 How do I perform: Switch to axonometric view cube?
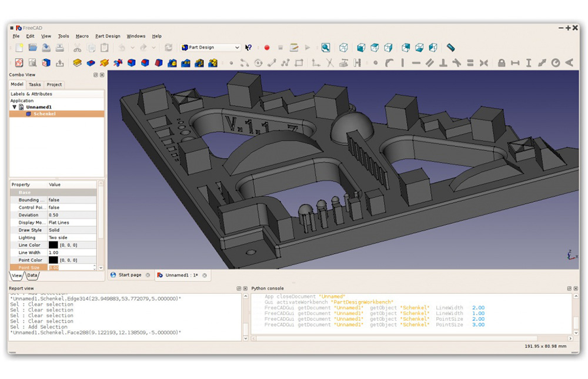coord(343,48)
